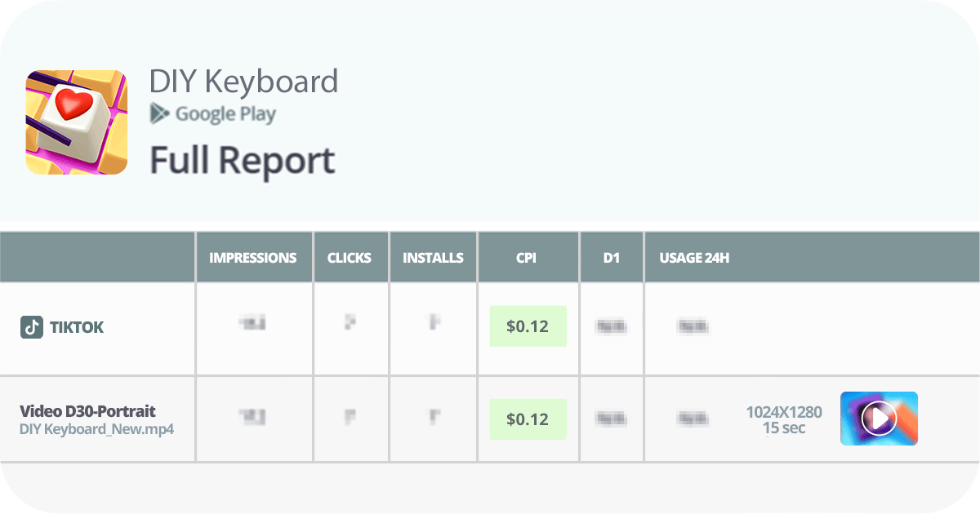Screen dimensions: 980x514
Task: Click the CLICKS column header
Action: click(x=350, y=258)
